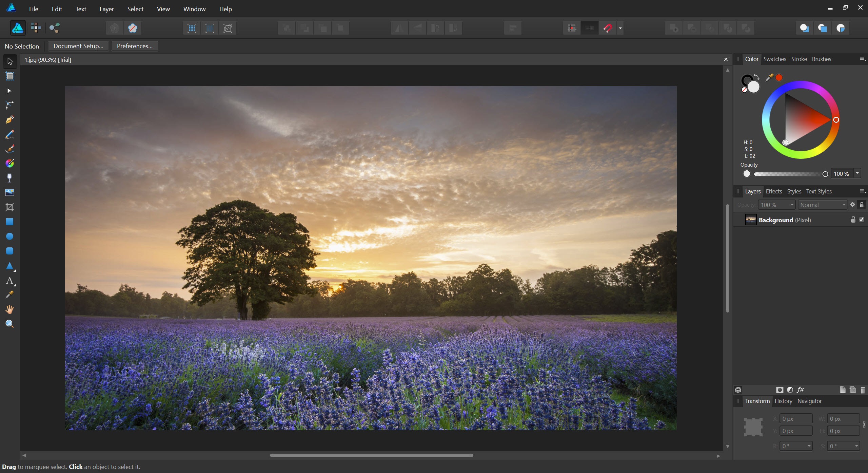The image size is (868, 473).
Task: Uncheck the Background layer visibility checkbox
Action: pyautogui.click(x=862, y=220)
